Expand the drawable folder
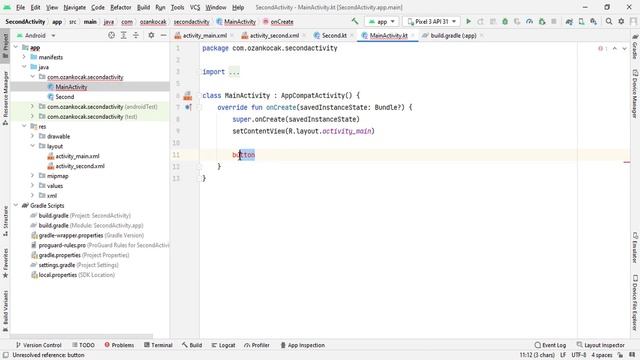 [32, 136]
